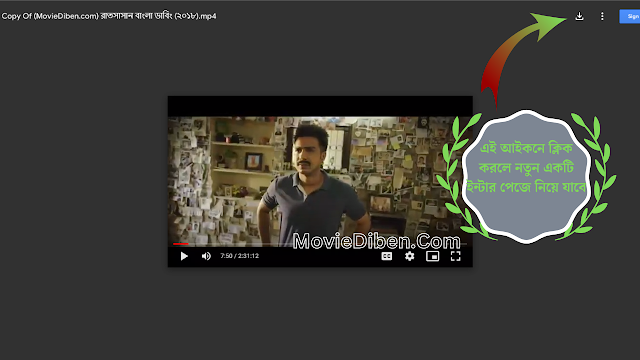640x360 pixels.
Task: Mute the video volume
Action: click(206, 256)
